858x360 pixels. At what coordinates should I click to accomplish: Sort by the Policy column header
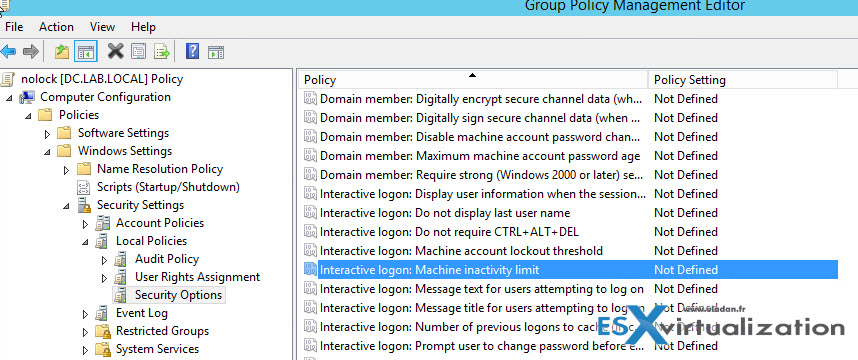(x=473, y=80)
